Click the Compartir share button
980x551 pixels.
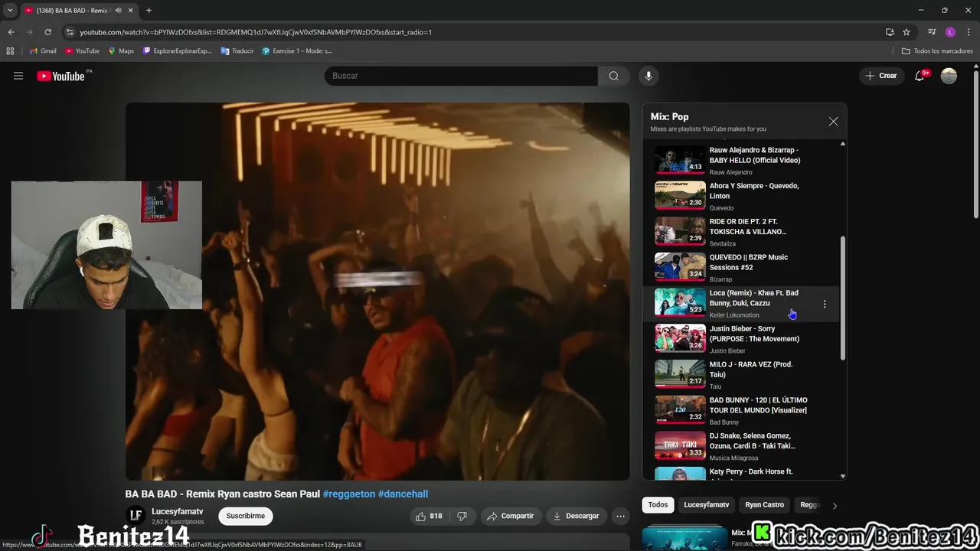click(x=511, y=516)
